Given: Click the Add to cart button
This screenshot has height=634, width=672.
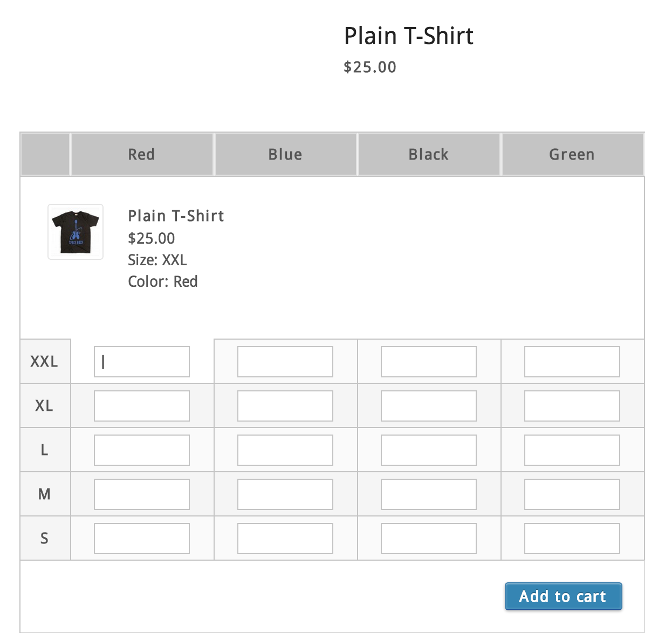Looking at the screenshot, I should coord(563,596).
